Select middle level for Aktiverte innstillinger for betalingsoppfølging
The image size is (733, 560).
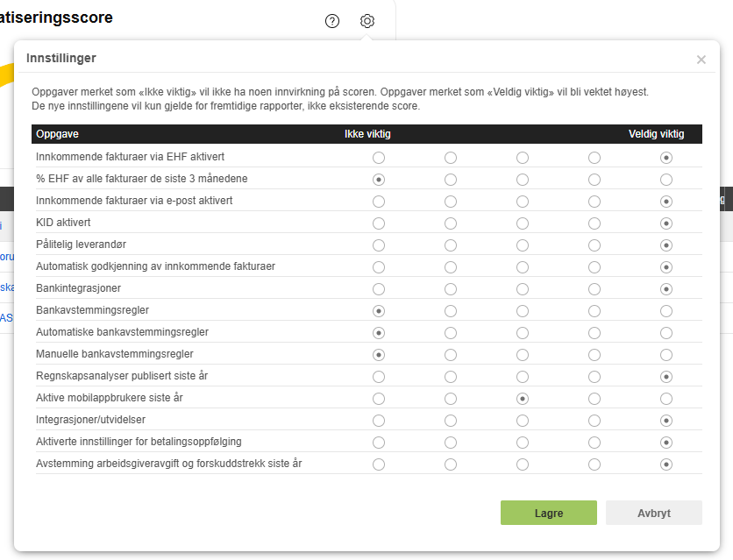coord(523,443)
